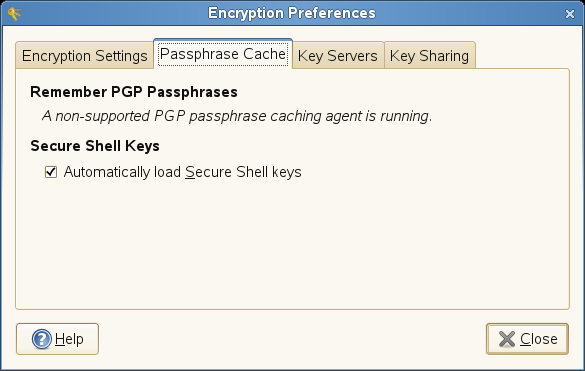Click the non-supported PGP caching agent message

coord(237,116)
